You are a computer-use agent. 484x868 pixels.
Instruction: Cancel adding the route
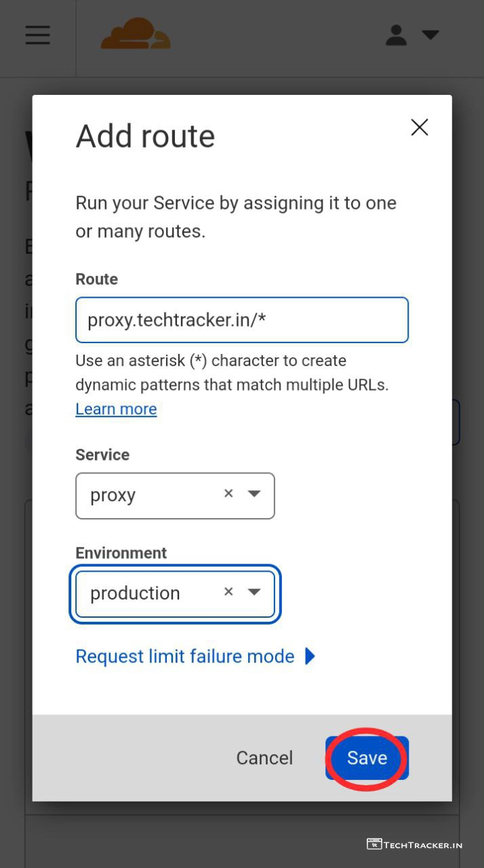pos(264,757)
